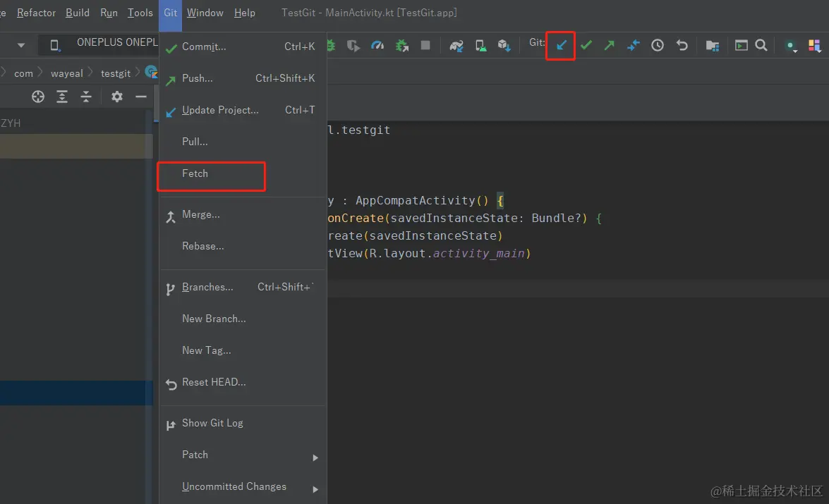
Task: Select Show Git Log in Git menu
Action: [x=243, y=423]
